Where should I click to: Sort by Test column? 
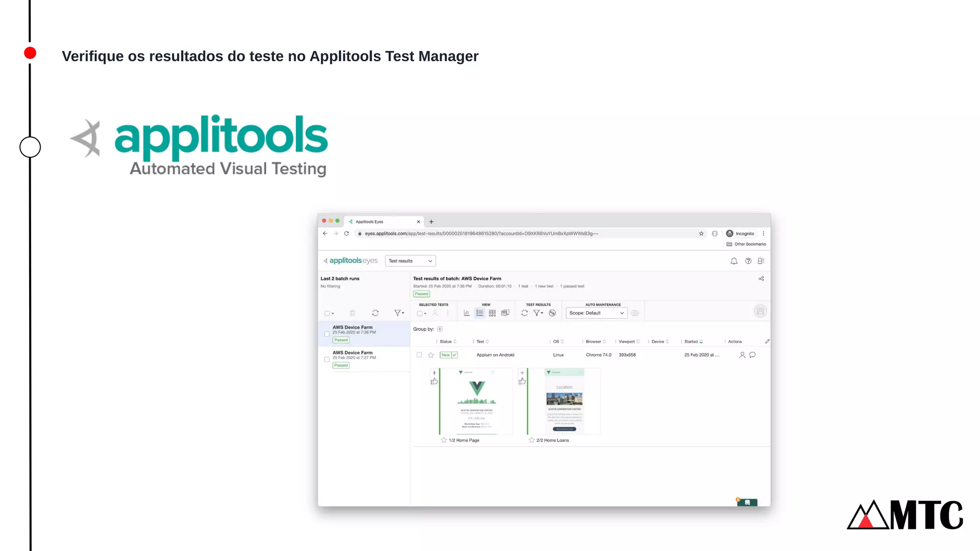click(482, 342)
